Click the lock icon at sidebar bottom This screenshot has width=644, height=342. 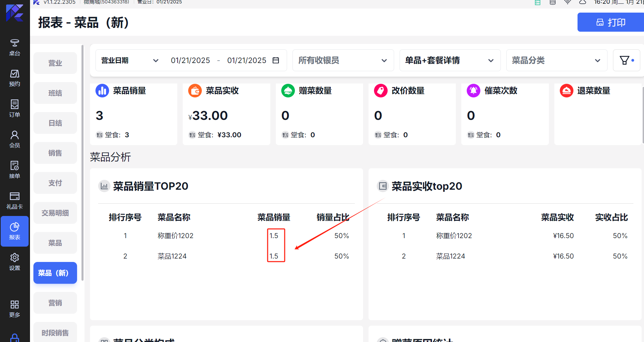[x=15, y=338]
